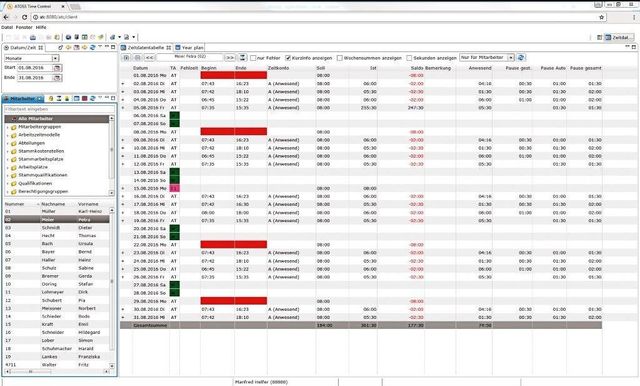The image size is (640, 386).
Task: Switch to the Year plan tab
Action: (x=190, y=48)
